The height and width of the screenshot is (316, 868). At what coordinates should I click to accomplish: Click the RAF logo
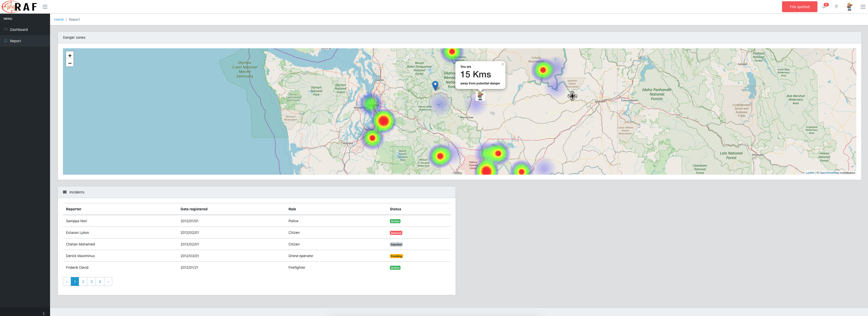pyautogui.click(x=19, y=7)
